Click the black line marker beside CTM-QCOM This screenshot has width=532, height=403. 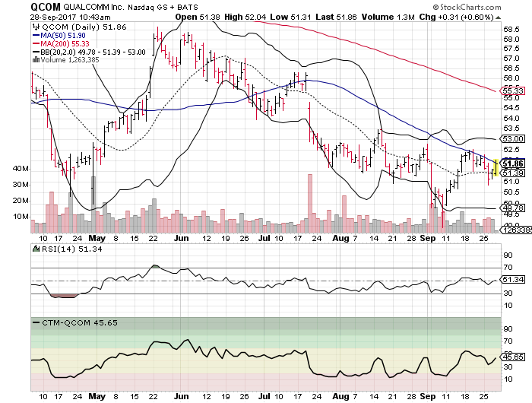click(x=36, y=322)
